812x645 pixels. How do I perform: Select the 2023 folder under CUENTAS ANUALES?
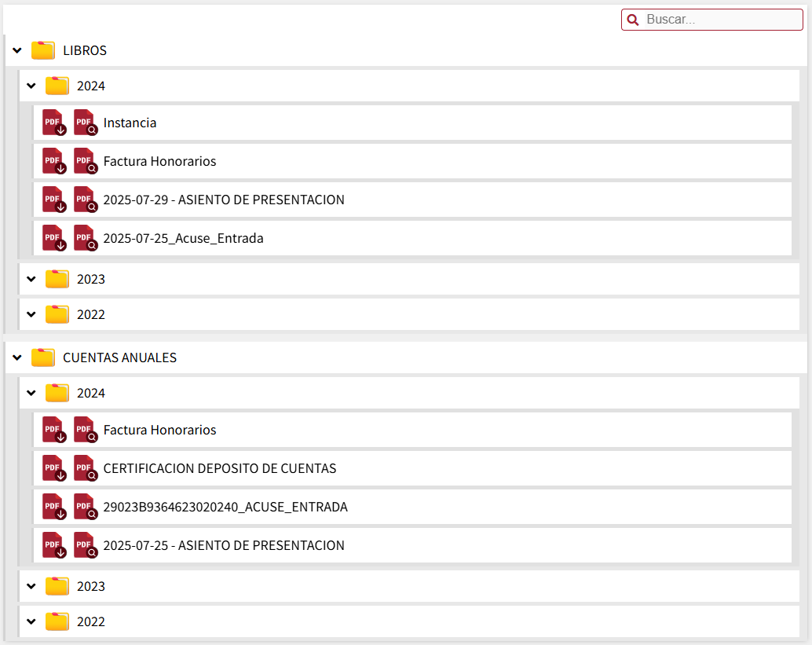click(x=90, y=586)
